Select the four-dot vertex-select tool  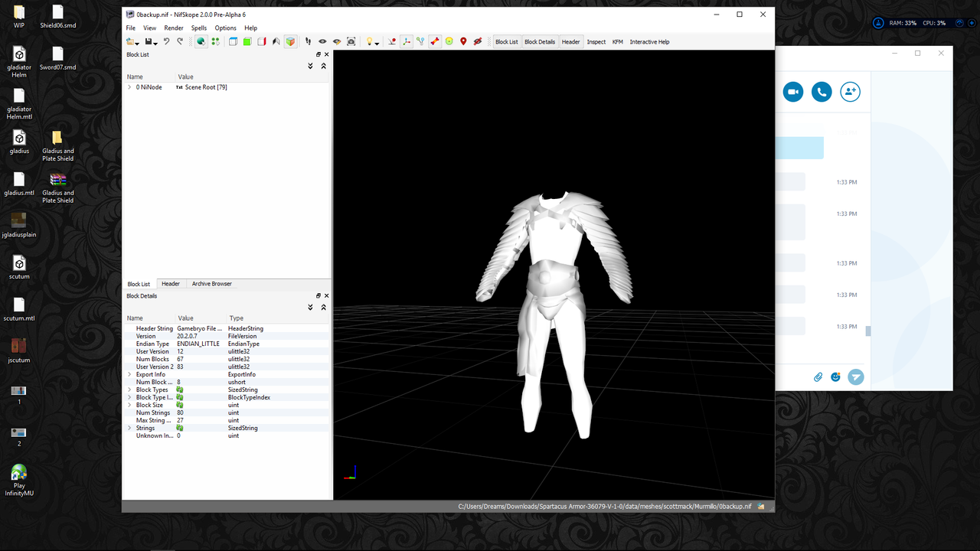(x=215, y=41)
